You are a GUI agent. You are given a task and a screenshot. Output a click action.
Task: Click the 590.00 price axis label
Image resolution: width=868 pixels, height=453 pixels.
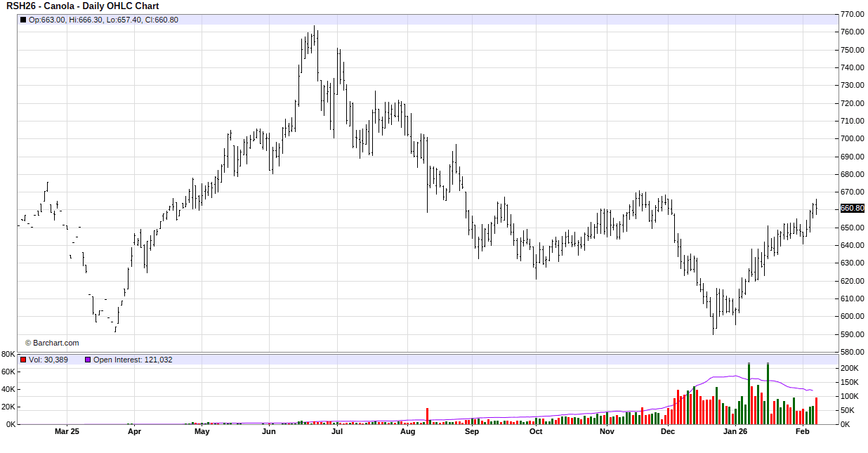tap(852, 334)
